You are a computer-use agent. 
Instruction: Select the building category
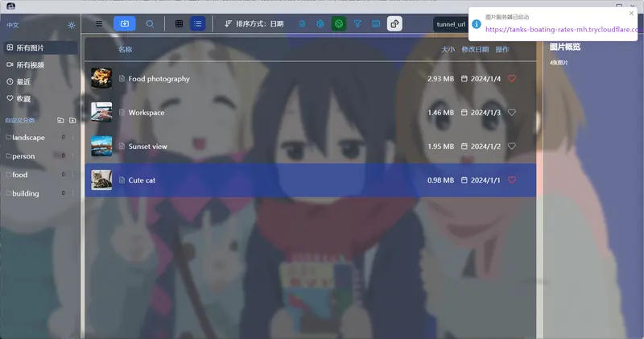tap(26, 193)
